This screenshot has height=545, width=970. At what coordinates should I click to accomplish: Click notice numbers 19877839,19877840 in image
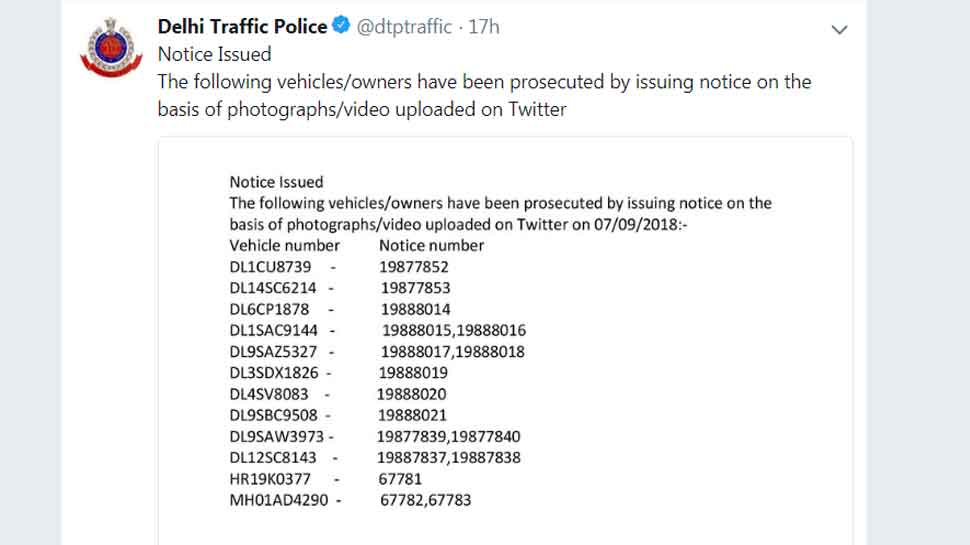click(x=449, y=437)
